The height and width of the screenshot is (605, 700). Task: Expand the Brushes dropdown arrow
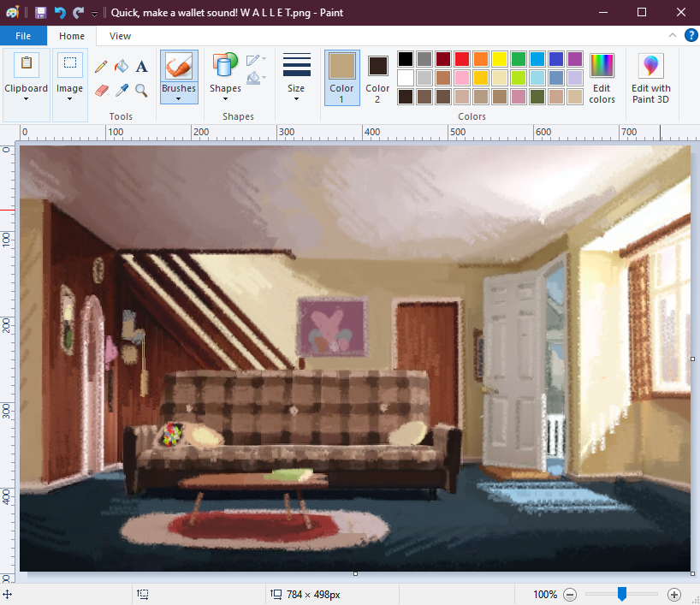click(179, 99)
